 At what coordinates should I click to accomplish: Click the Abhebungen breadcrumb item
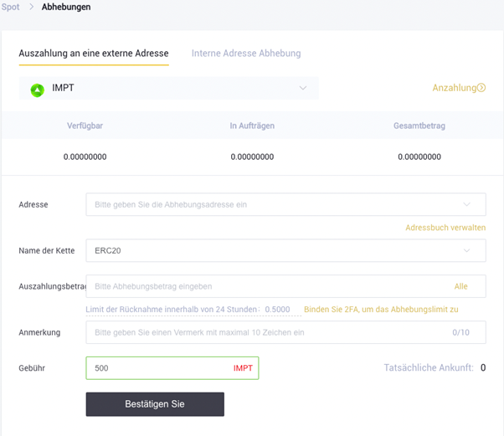point(66,7)
